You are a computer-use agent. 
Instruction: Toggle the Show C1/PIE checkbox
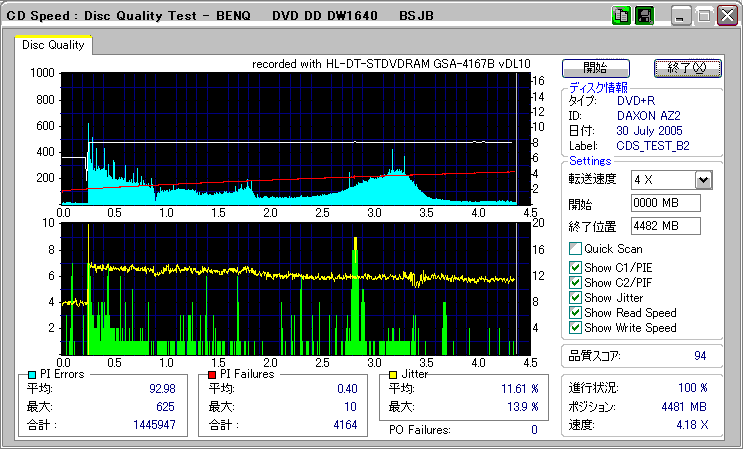pos(575,267)
